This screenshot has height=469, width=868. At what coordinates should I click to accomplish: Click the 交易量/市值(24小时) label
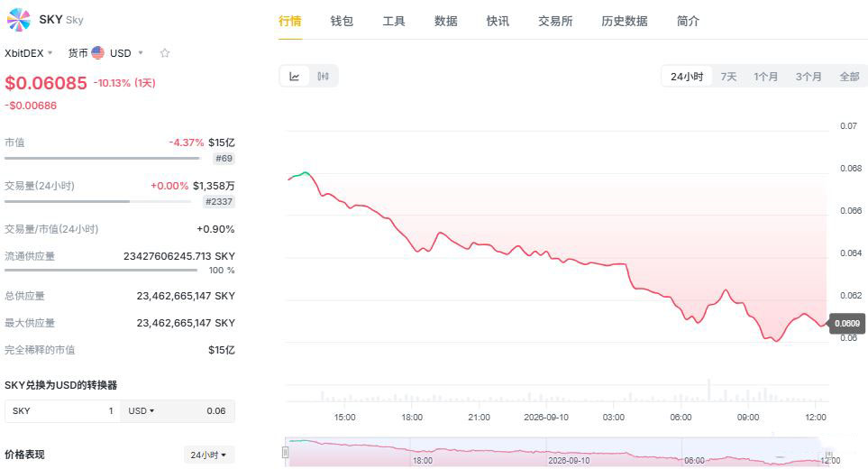point(51,229)
